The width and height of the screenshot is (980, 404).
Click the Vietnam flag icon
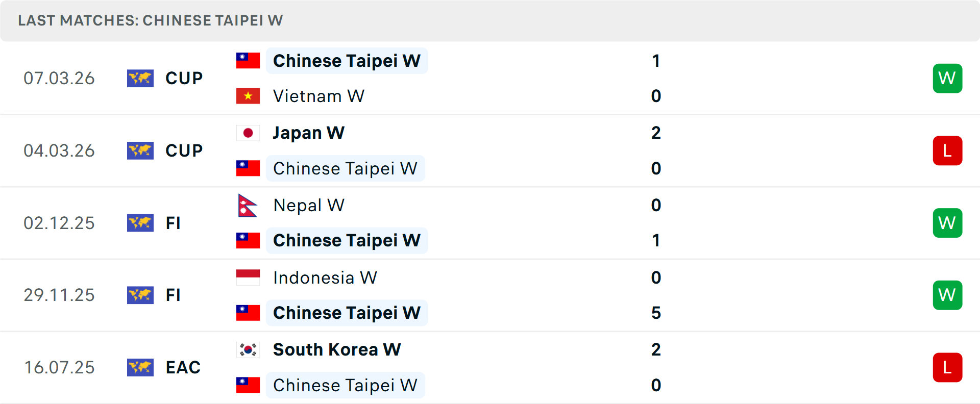tap(248, 96)
